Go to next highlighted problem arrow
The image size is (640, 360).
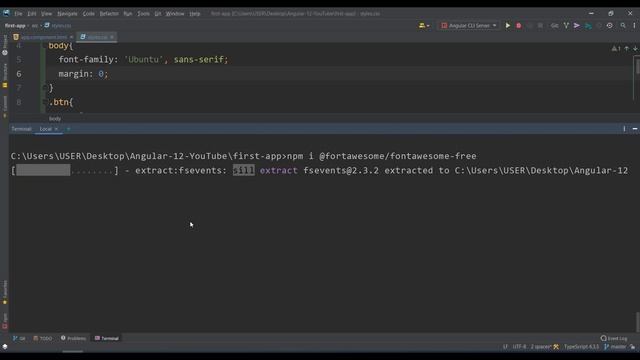point(635,49)
